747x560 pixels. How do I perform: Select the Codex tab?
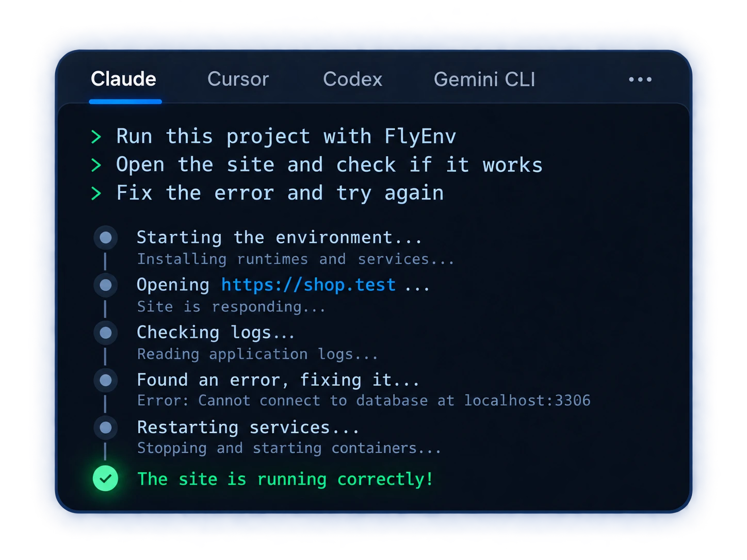352,79
